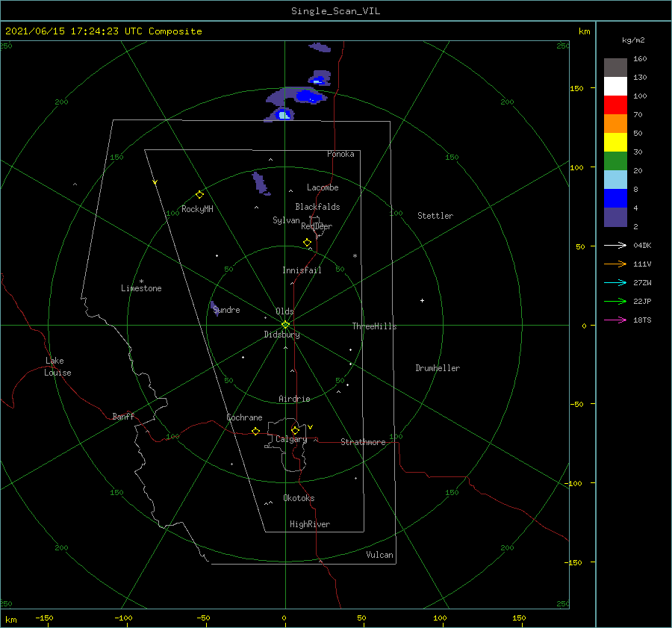Click the cyan 27ZW arrow in legend

tap(615, 282)
